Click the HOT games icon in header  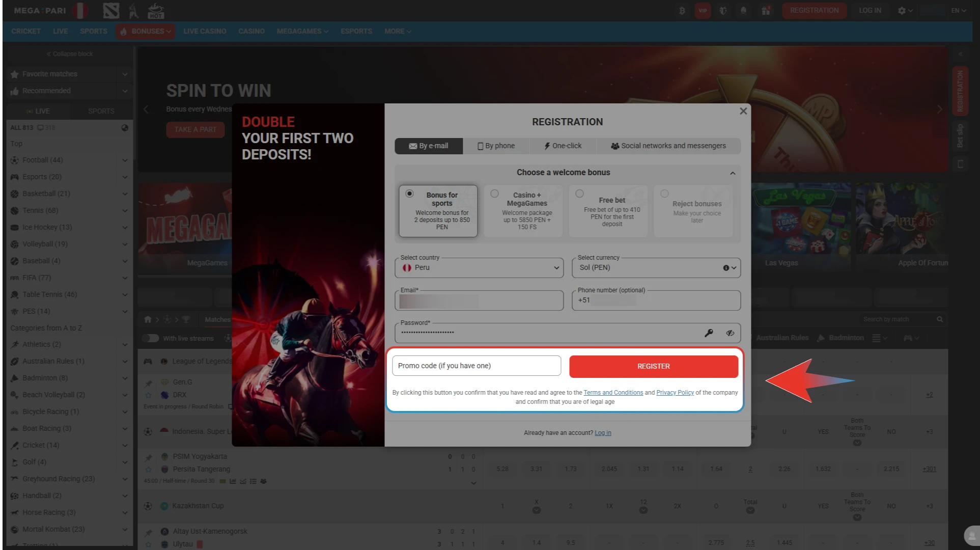[156, 10]
